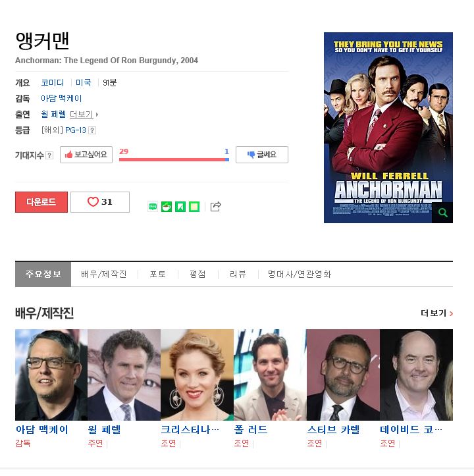This screenshot has height=476, width=474.
Task: Expand 배우/제작진 section with 더보기 arrow
Action: (436, 313)
